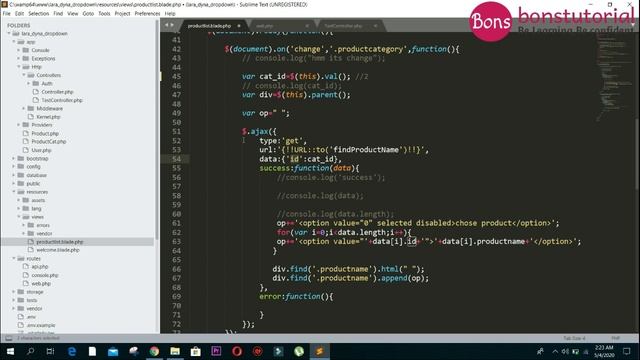
Task: Open the Help menu
Action: click(170, 13)
